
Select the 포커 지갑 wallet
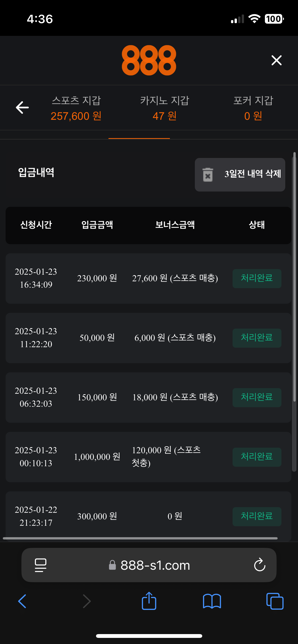click(253, 108)
